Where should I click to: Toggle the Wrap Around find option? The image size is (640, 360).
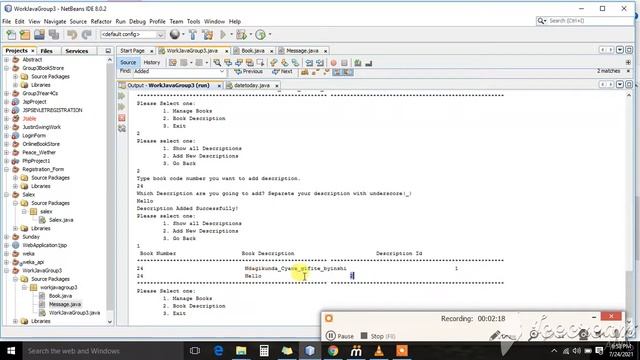(347, 72)
